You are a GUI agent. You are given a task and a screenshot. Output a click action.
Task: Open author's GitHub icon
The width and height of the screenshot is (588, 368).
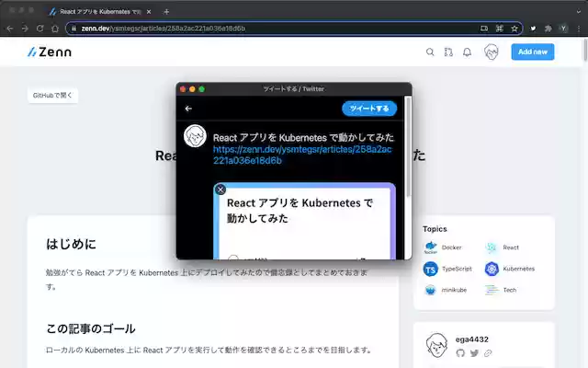point(460,353)
